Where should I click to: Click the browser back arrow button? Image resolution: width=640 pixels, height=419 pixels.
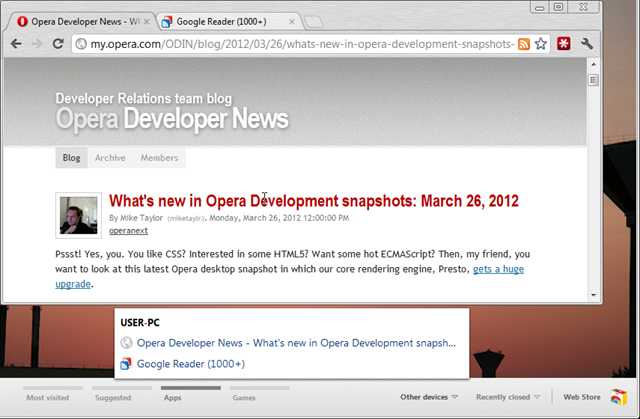coord(17,44)
